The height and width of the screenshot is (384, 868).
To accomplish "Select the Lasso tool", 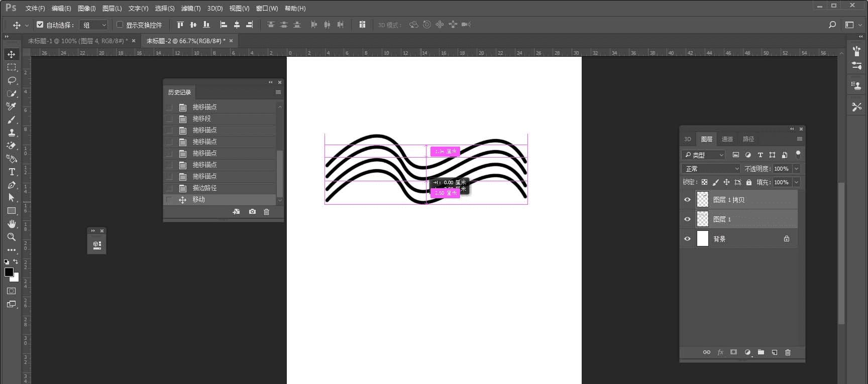I will 12,80.
